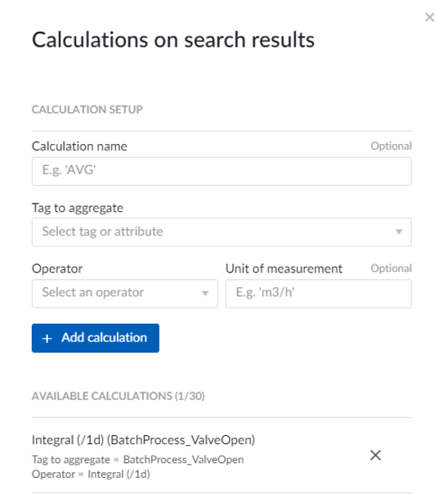Click the 'Operator = Integral (/1d)' detail text
The height and width of the screenshot is (495, 448).
click(91, 475)
